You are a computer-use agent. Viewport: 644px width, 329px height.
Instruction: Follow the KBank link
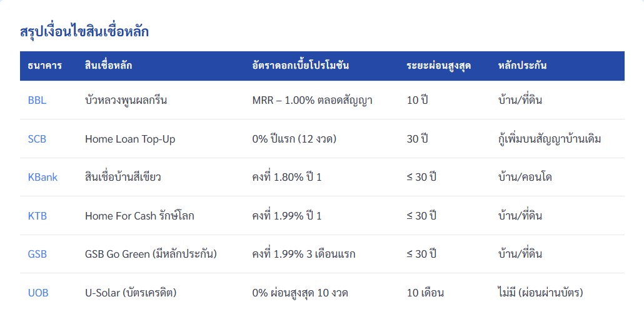click(43, 177)
